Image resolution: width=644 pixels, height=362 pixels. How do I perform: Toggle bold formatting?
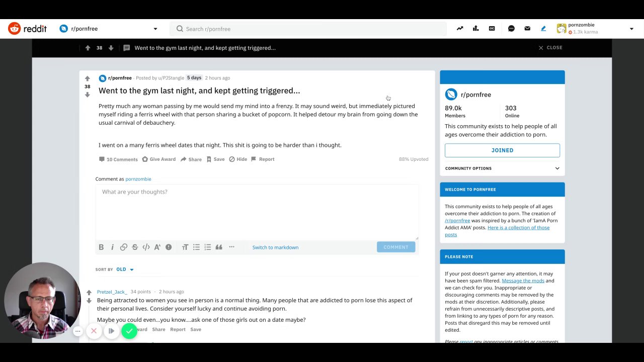pos(101,247)
